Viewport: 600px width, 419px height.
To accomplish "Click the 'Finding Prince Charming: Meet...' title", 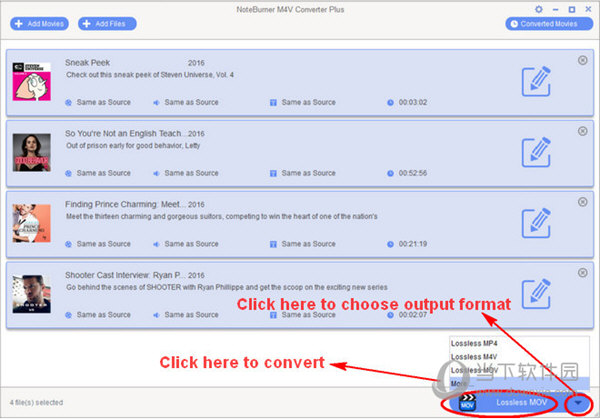I will pyautogui.click(x=126, y=204).
